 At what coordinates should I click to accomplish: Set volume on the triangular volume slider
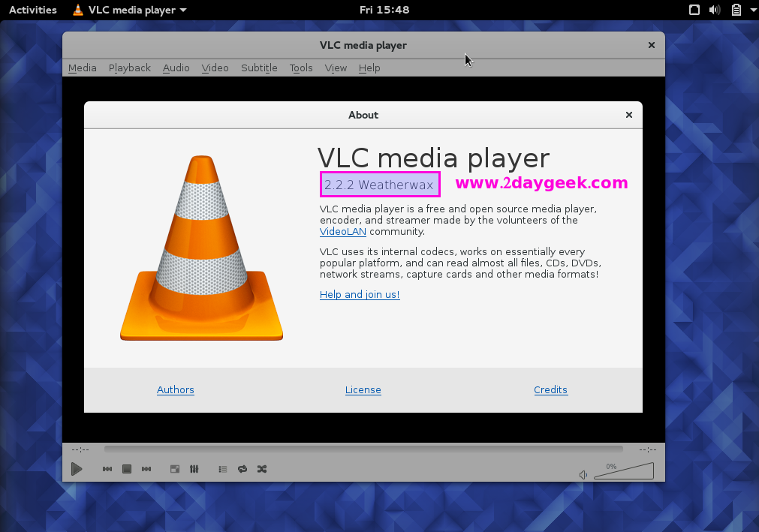tap(624, 471)
